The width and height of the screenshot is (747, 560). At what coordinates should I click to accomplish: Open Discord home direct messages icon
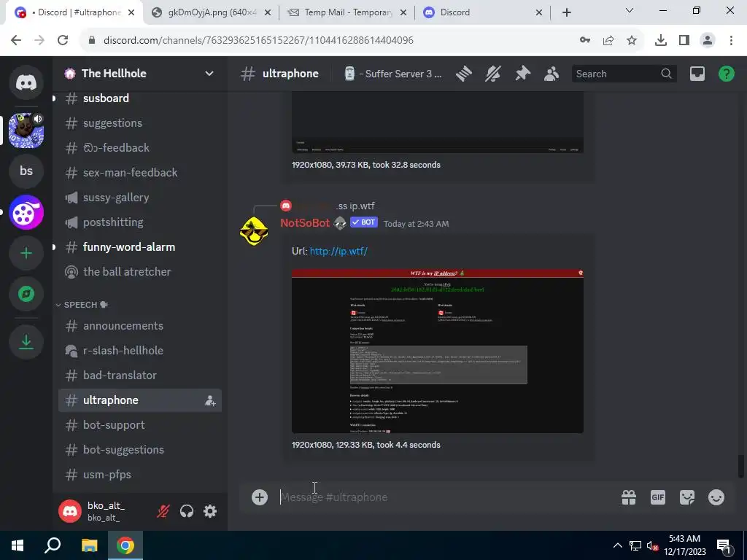pyautogui.click(x=26, y=82)
